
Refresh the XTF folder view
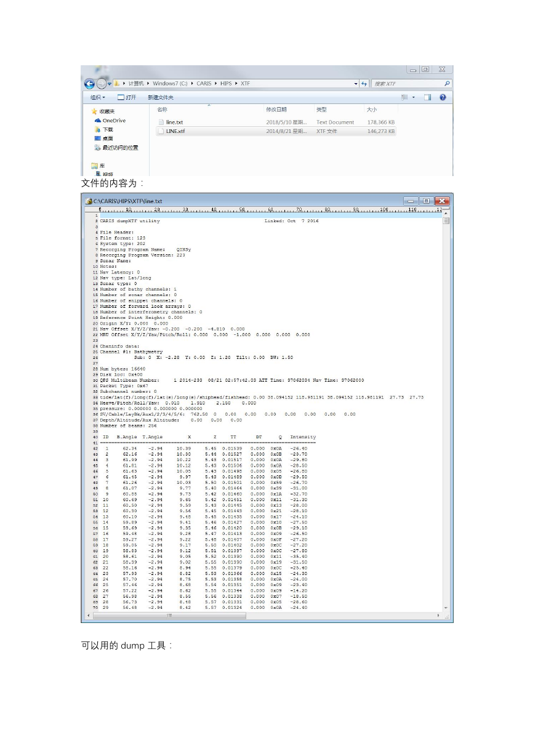coord(364,84)
